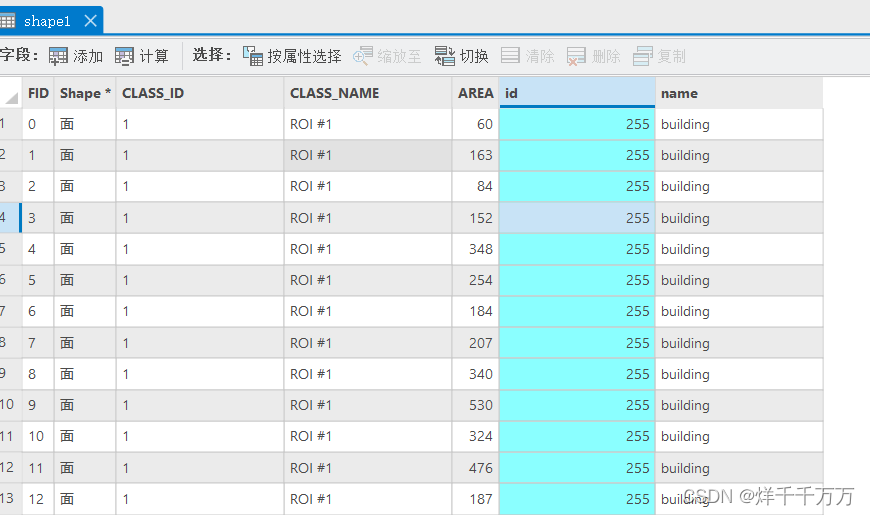Click AREA cell with value 184
Image resolution: width=870 pixels, height=515 pixels.
pos(476,311)
